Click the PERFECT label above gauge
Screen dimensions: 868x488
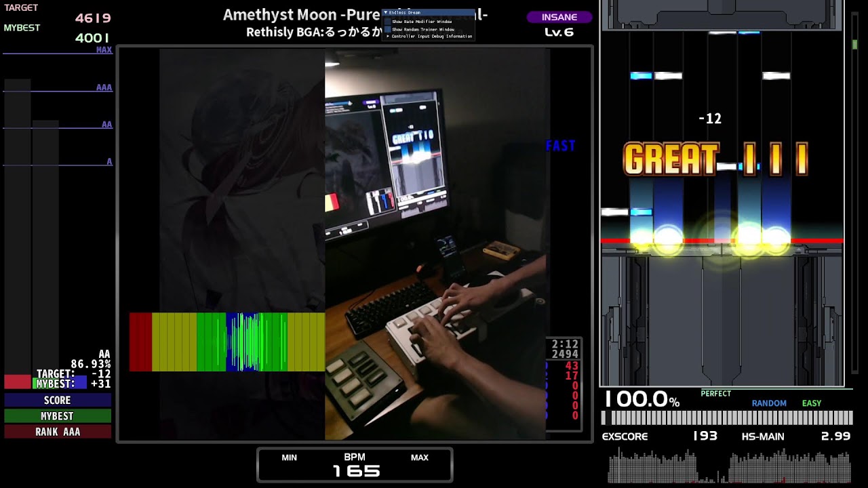click(x=716, y=394)
